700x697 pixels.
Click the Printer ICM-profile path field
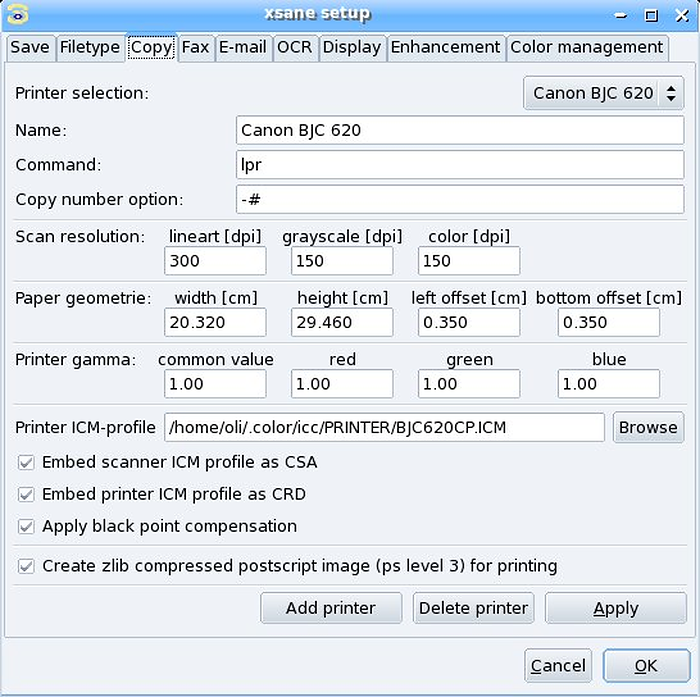tap(384, 428)
